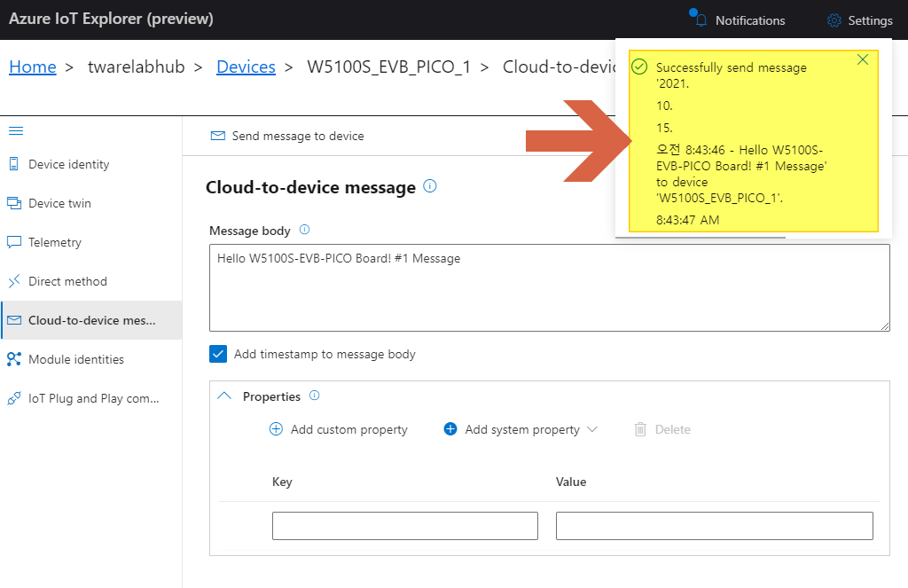Click the green success checkmark in notification
908x588 pixels.
coord(639,67)
